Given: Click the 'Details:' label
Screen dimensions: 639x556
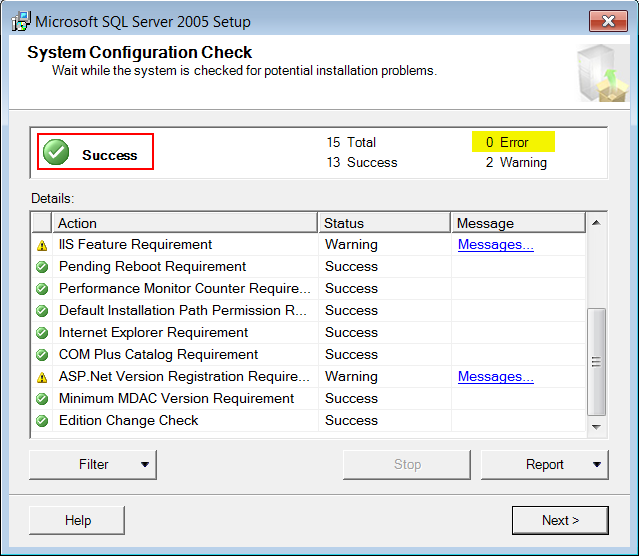Looking at the screenshot, I should coord(53,199).
